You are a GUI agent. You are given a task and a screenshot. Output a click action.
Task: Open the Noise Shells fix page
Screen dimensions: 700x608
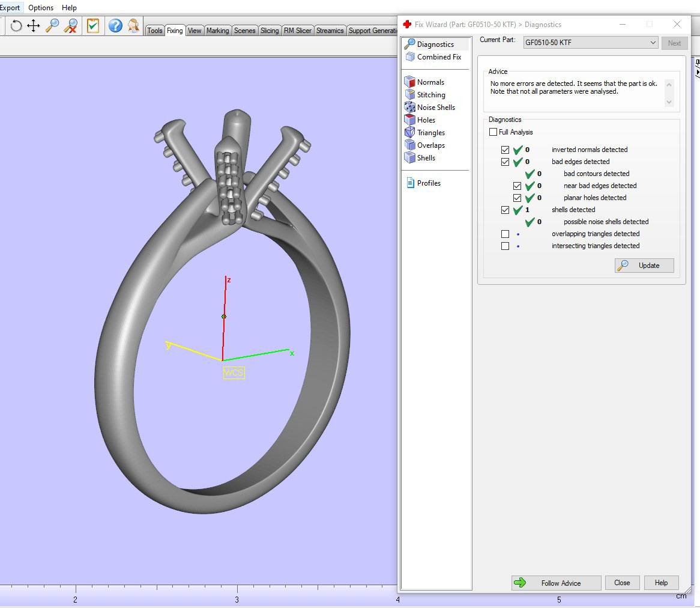tap(436, 107)
